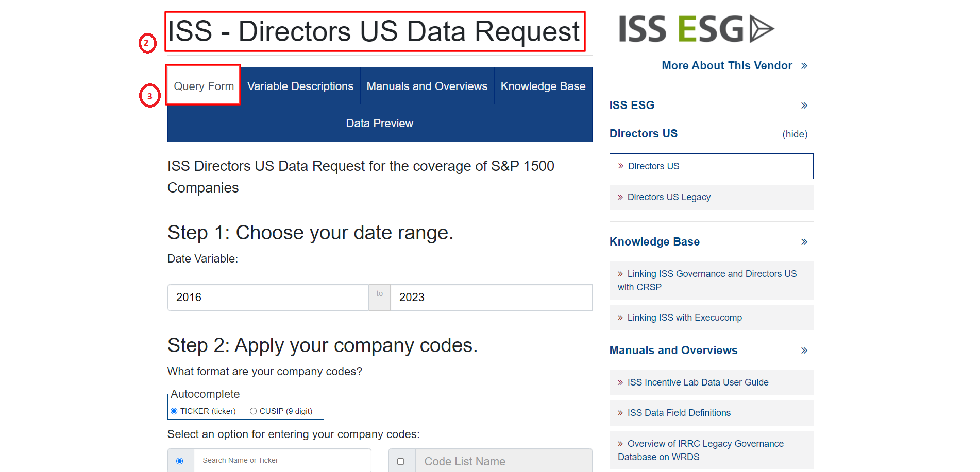Viewport: 980px width, 472px height.
Task: Switch to the Knowledge Base tab
Action: click(543, 86)
